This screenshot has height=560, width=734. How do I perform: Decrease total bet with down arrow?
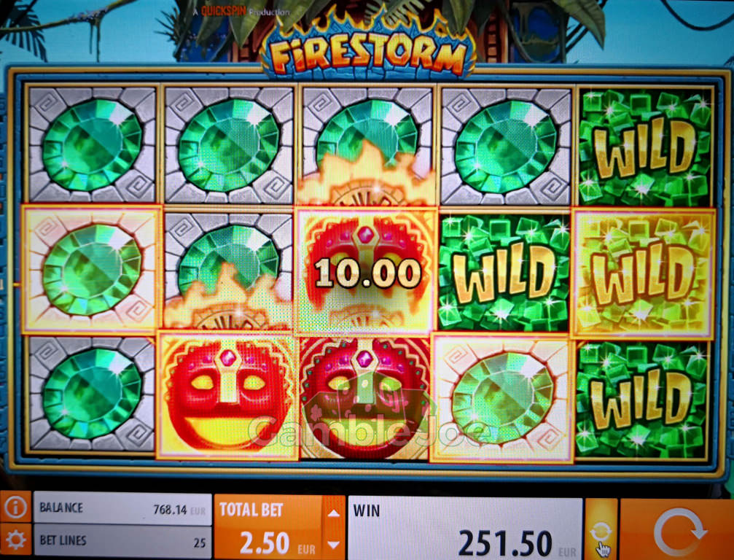tap(334, 545)
